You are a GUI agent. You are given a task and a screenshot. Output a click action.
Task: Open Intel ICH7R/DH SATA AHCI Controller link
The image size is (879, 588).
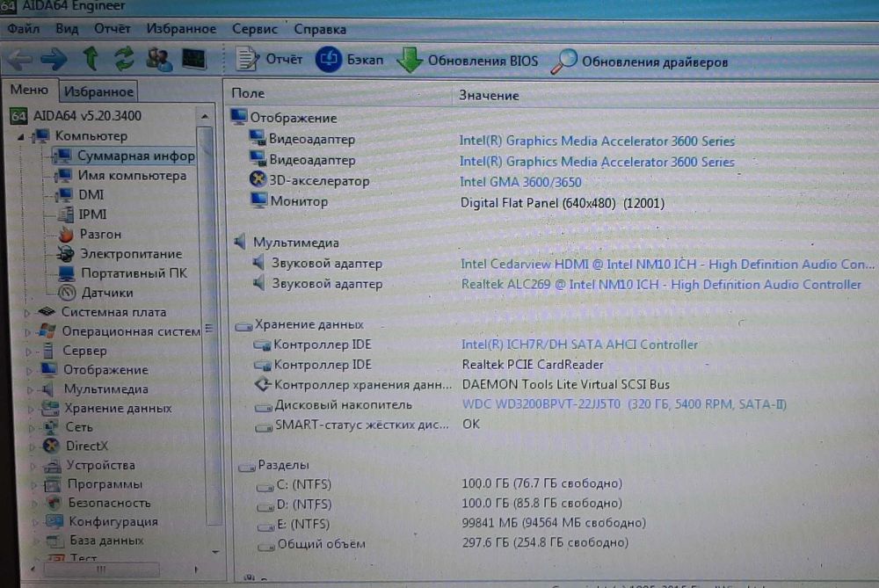579,345
